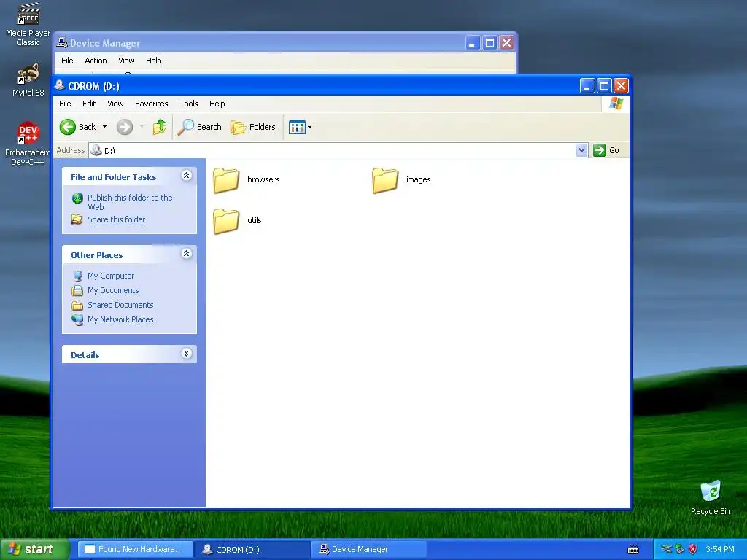Go to Shared Documents link
747x560 pixels.
(x=120, y=305)
